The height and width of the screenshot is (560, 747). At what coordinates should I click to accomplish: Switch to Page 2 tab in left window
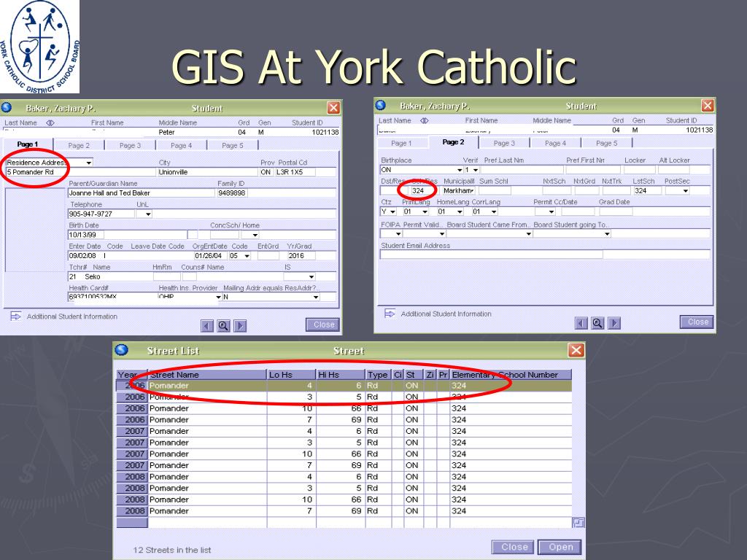(79, 146)
